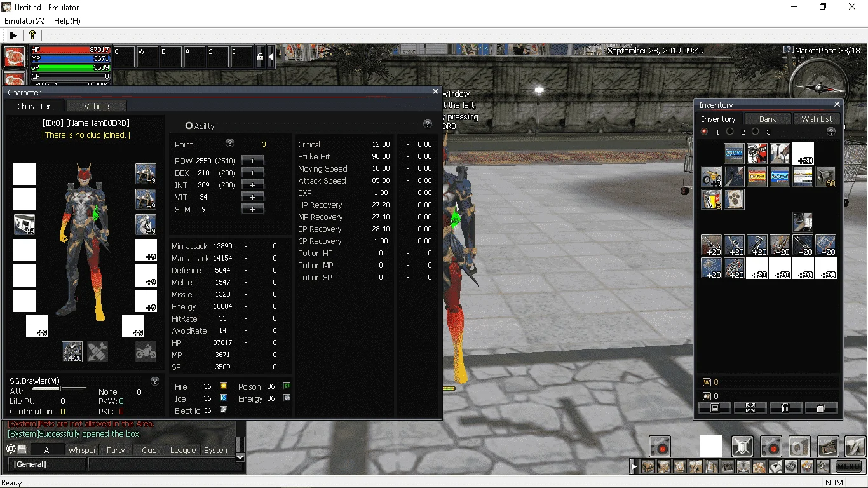Viewport: 868px width, 488px height.
Task: Select inventory page 3 radio button
Action: (755, 132)
